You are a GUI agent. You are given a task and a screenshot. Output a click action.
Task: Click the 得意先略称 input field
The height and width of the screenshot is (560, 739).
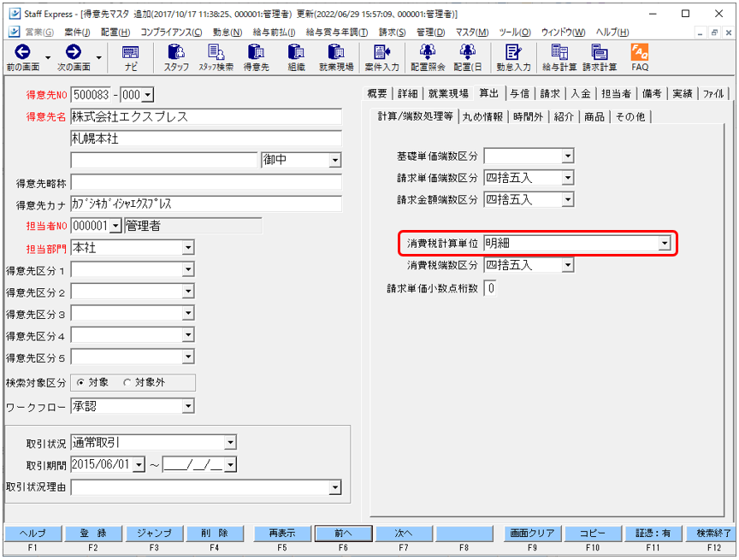pos(206,183)
